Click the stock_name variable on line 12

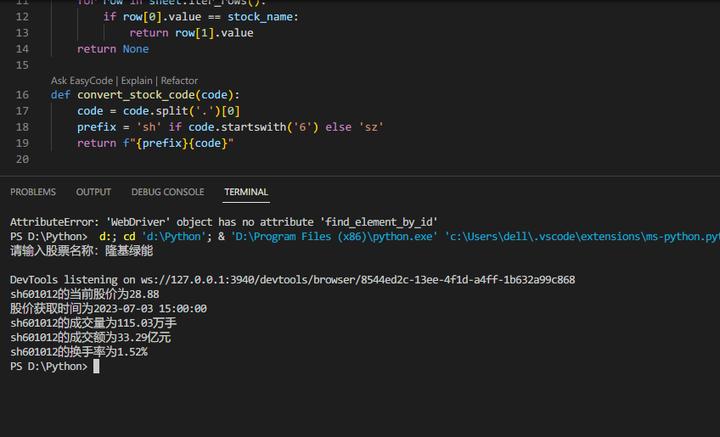(260, 17)
